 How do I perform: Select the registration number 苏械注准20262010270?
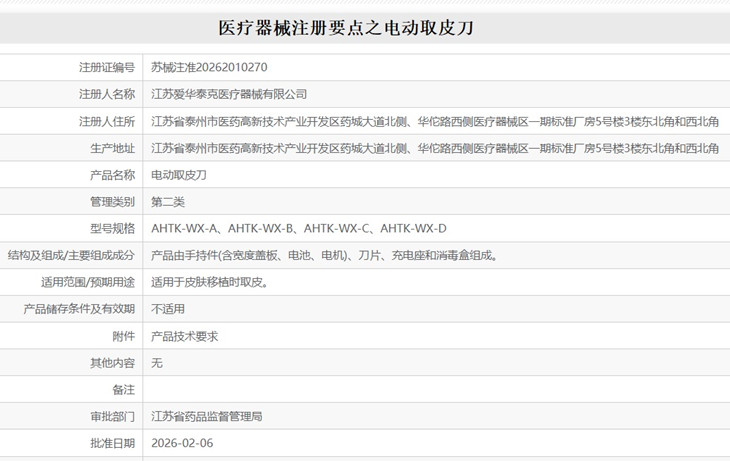point(209,68)
